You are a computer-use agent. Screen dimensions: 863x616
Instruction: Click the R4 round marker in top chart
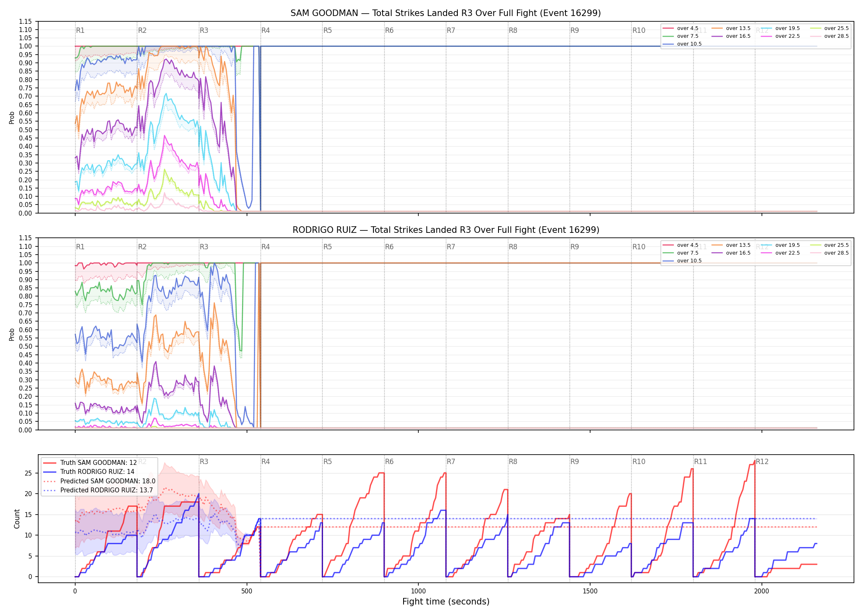(x=265, y=30)
